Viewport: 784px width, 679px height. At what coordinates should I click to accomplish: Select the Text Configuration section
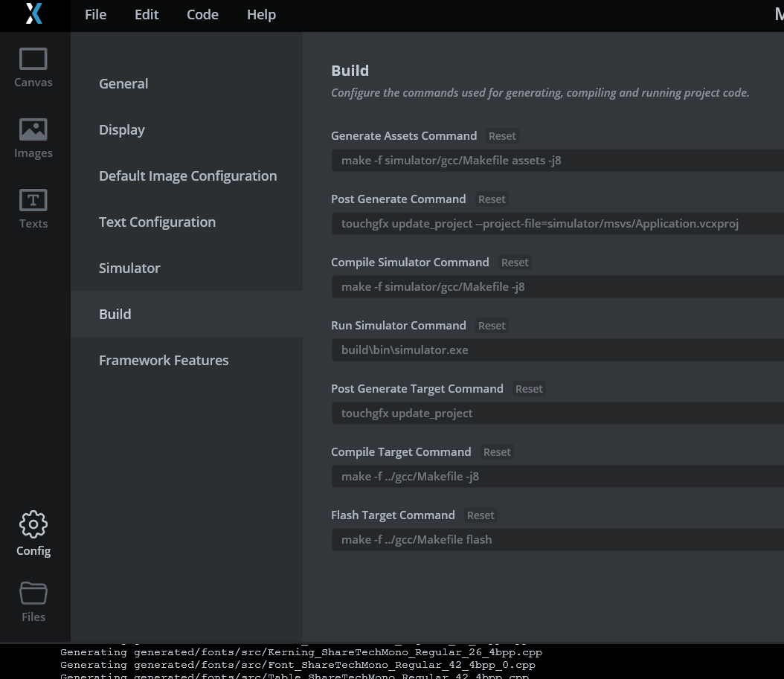[157, 222]
